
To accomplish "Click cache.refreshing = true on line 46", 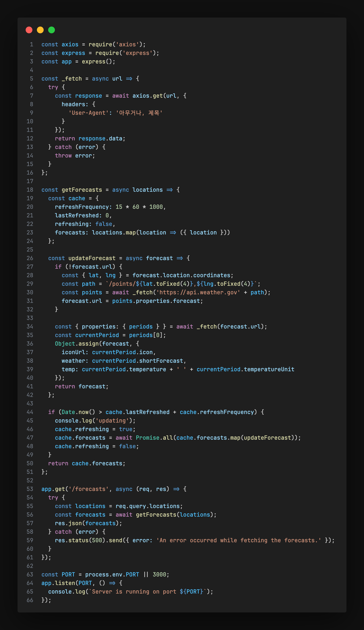I will [x=94, y=429].
